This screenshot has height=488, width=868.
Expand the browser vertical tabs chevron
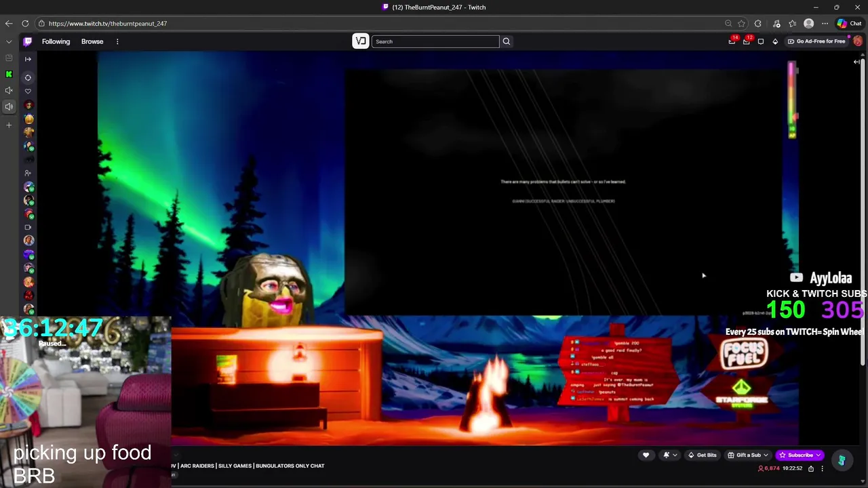pyautogui.click(x=9, y=41)
